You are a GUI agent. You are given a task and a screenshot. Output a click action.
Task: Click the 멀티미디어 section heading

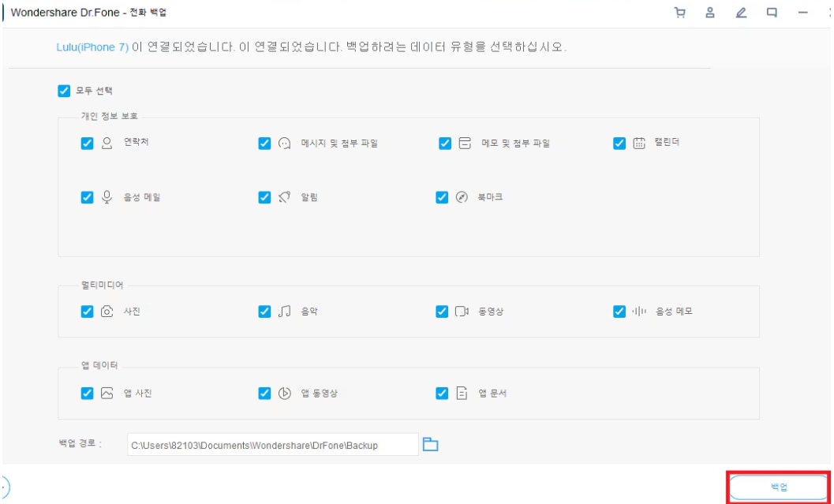(102, 286)
